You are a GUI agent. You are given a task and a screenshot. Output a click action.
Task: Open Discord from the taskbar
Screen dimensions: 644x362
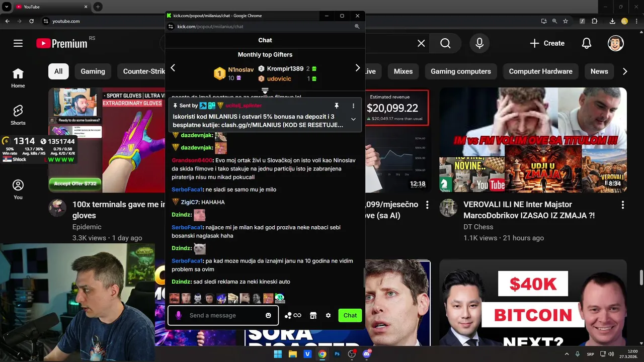[367, 354]
